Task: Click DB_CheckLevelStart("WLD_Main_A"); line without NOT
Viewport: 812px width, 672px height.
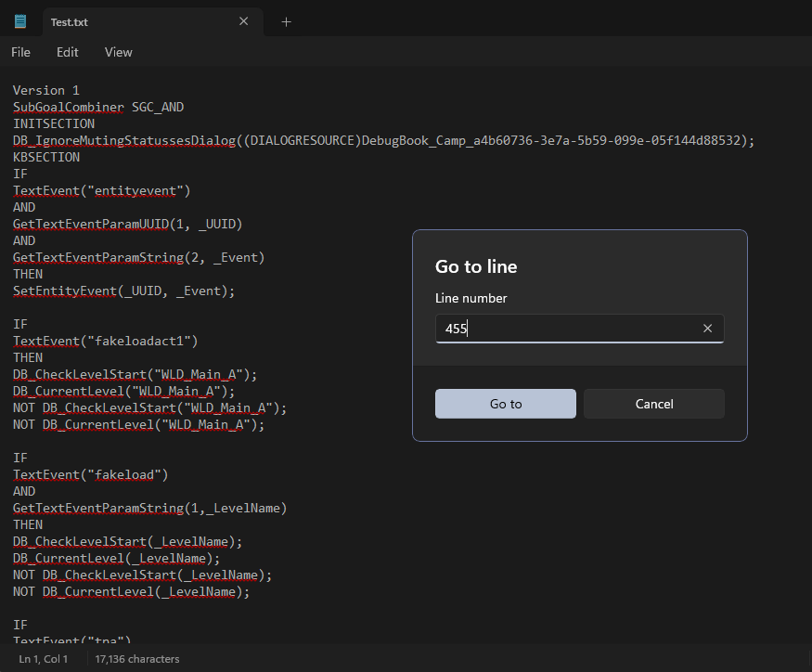Action: (x=135, y=375)
